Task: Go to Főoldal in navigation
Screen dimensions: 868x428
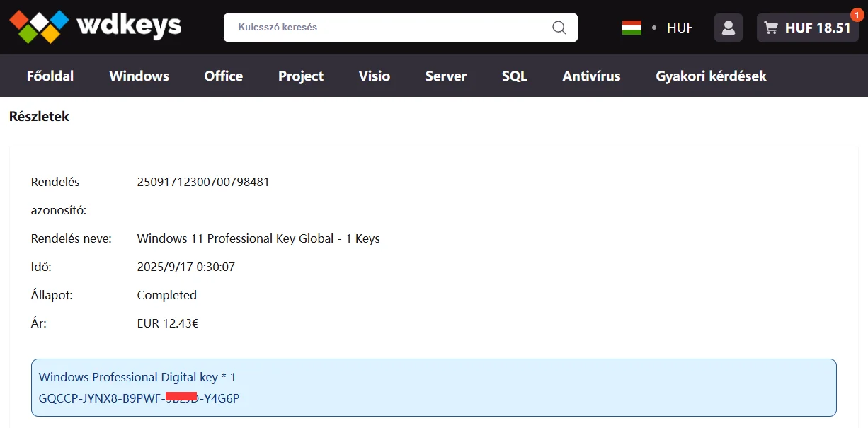Action: tap(50, 76)
